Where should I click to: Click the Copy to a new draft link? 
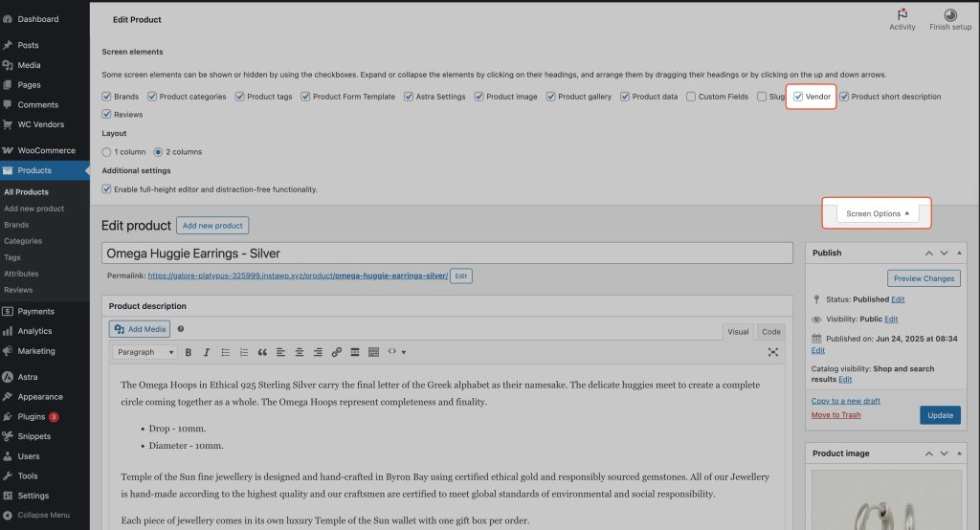(846, 401)
